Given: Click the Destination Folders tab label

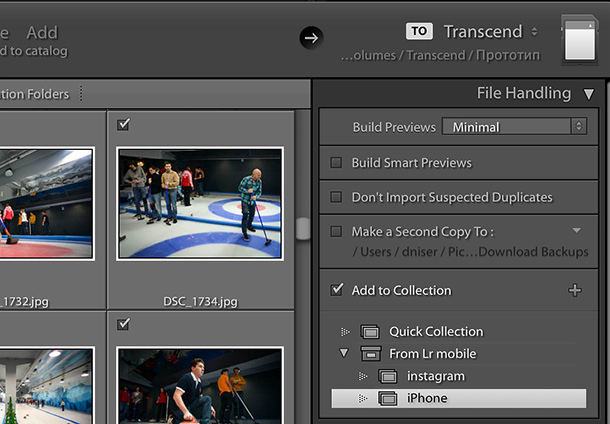Looking at the screenshot, I should pos(34,94).
